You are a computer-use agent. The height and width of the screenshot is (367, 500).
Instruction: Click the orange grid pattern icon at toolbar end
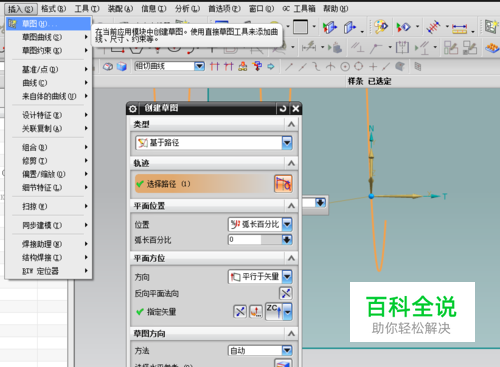click(492, 48)
